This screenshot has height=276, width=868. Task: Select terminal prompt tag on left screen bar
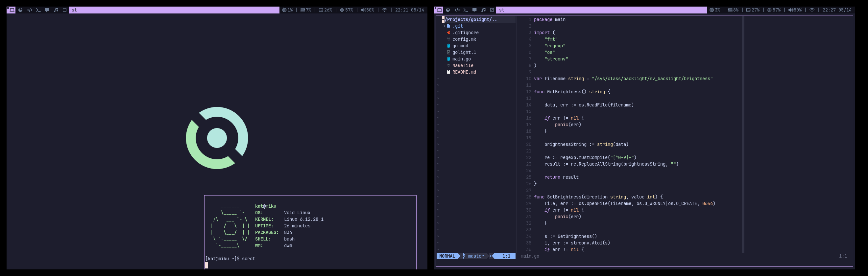(x=38, y=10)
